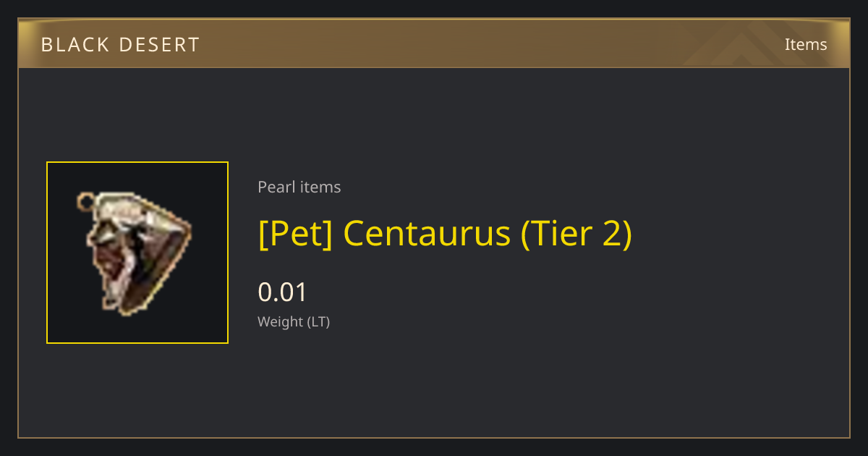
Task: Open the BLACK DESERT header title
Action: 120,45
